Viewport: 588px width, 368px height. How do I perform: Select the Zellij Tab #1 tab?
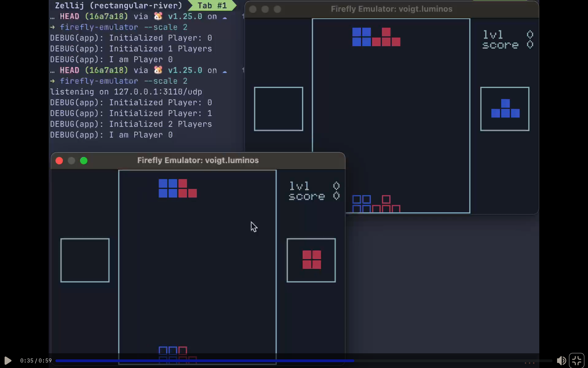[x=212, y=6]
